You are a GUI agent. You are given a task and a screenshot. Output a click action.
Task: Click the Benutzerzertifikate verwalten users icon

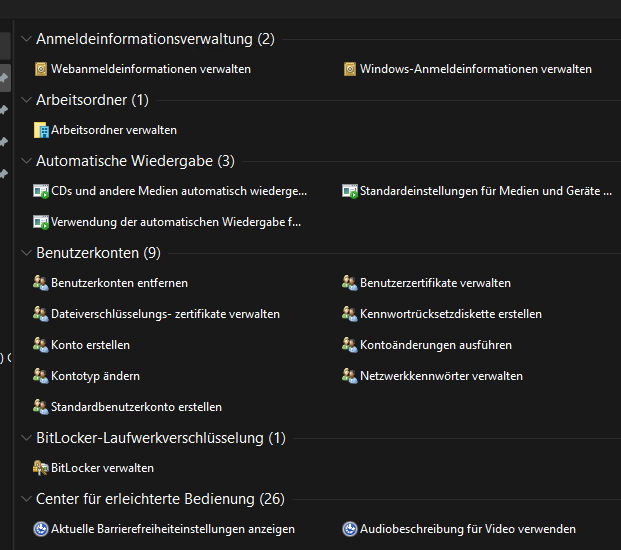[x=349, y=283]
